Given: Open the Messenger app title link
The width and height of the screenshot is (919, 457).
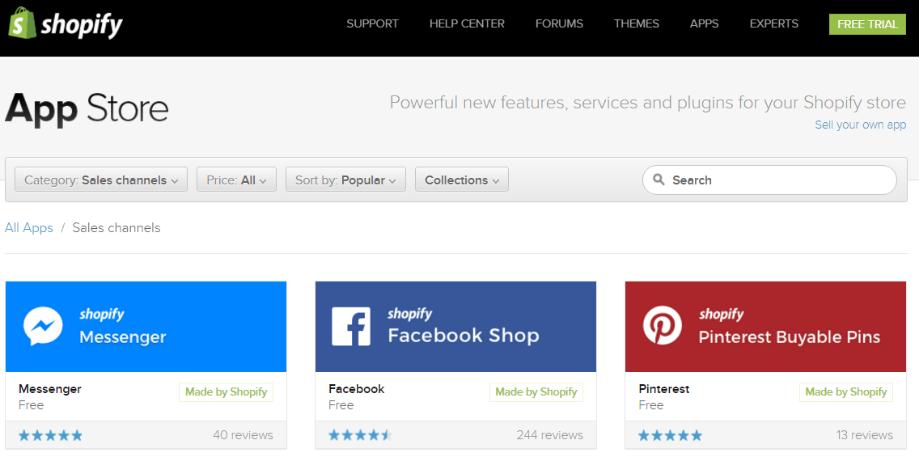Looking at the screenshot, I should 50,388.
